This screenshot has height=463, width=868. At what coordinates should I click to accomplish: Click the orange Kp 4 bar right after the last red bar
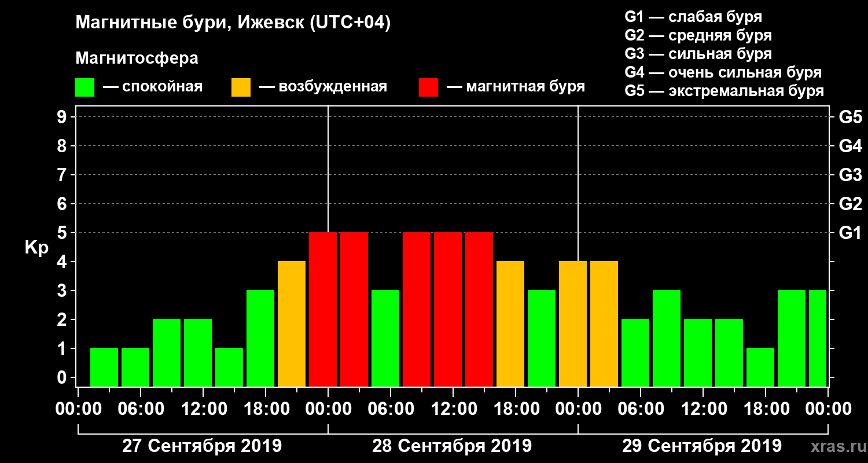pyautogui.click(x=510, y=324)
